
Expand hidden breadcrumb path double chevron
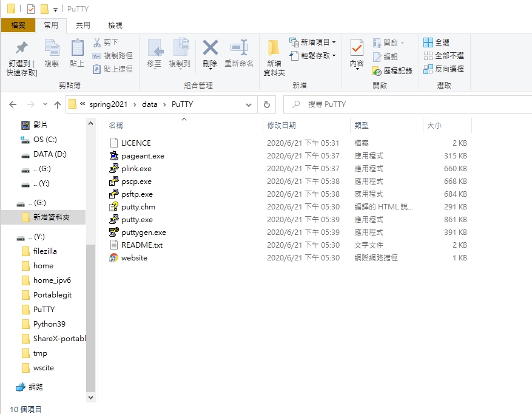pyautogui.click(x=82, y=104)
